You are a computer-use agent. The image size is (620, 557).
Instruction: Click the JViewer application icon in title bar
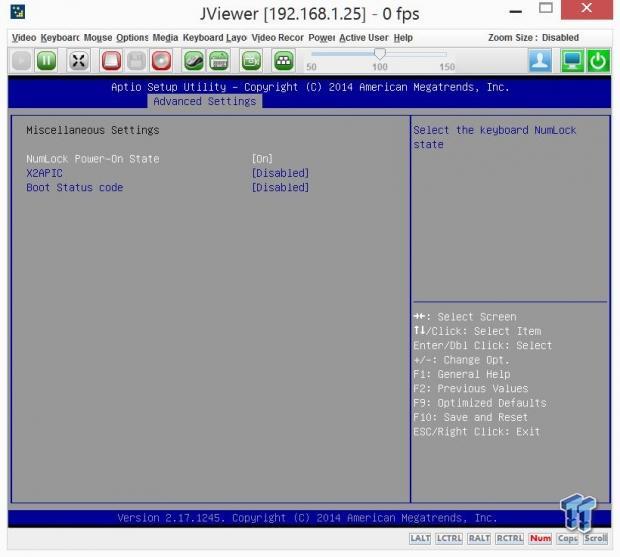pos(17,12)
